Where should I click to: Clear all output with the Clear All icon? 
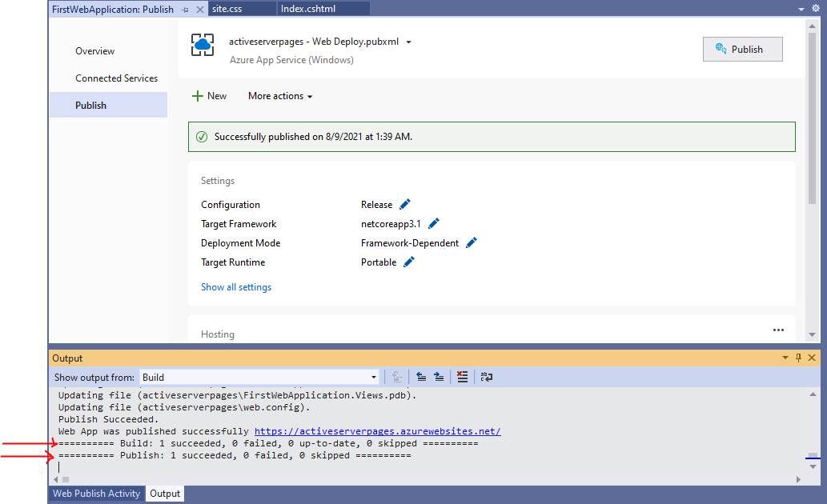pyautogui.click(x=463, y=377)
